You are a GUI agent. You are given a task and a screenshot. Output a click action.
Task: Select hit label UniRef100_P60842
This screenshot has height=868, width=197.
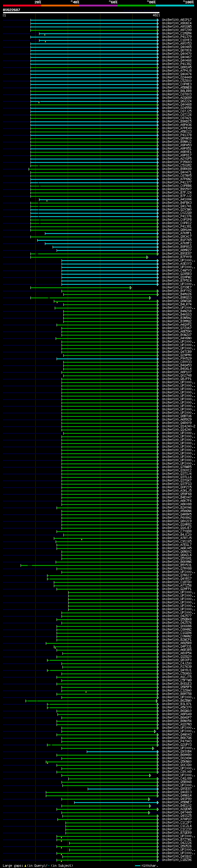(x=177, y=518)
